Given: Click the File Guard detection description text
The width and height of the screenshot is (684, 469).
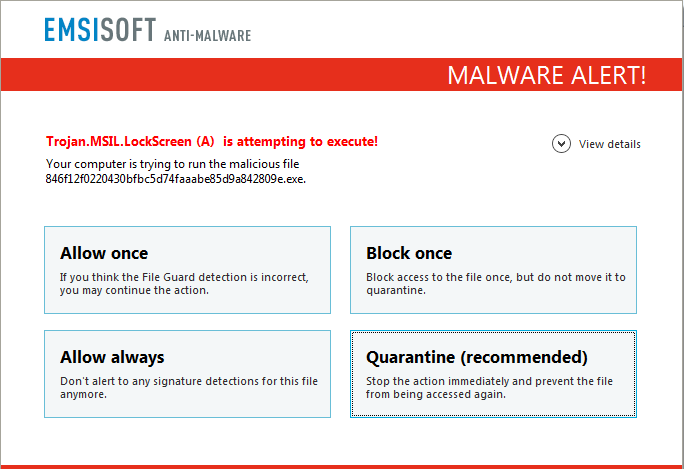Looking at the screenshot, I should pos(183,283).
